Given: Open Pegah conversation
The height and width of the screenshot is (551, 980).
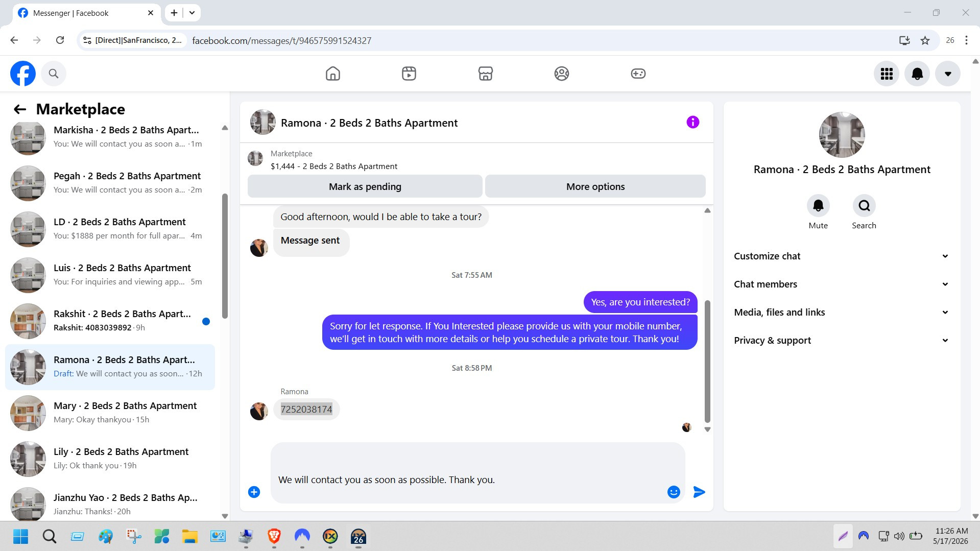Looking at the screenshot, I should coord(110,183).
